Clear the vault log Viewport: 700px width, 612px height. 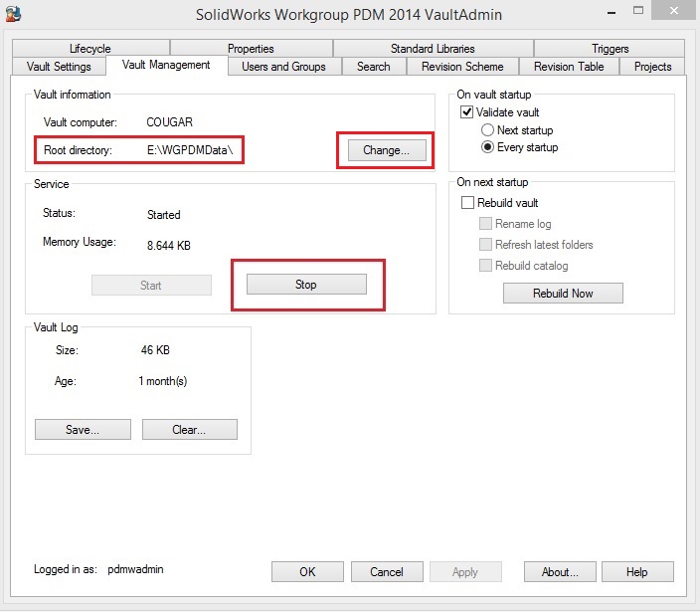(x=189, y=430)
